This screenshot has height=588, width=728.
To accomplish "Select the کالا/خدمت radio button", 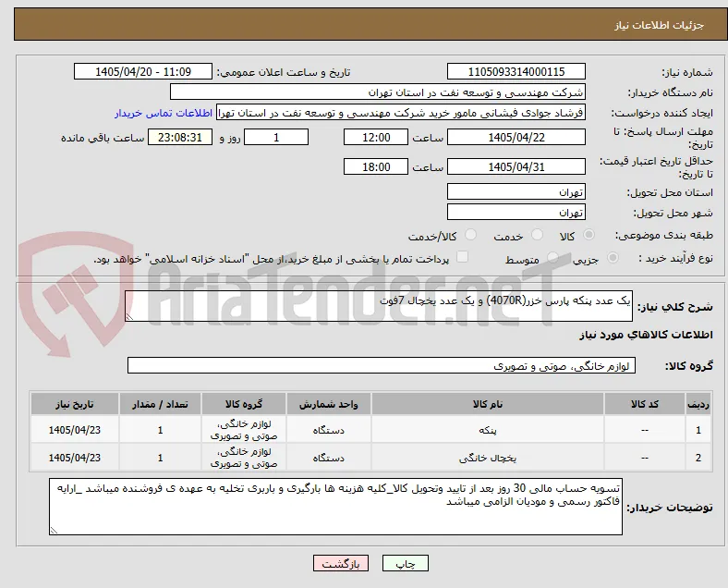I will point(470,235).
